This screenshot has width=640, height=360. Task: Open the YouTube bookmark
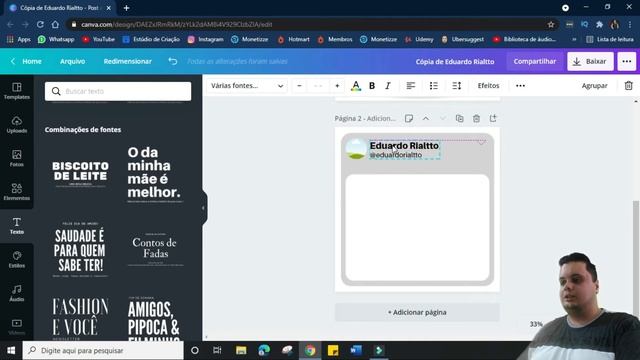(x=98, y=39)
